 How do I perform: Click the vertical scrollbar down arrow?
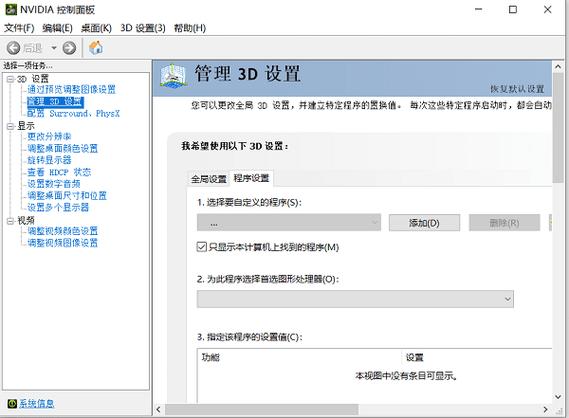[558, 397]
